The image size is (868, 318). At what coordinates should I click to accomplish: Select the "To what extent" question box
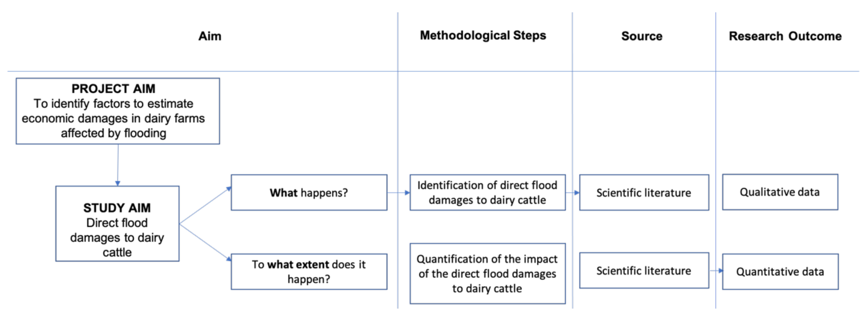coord(309,271)
